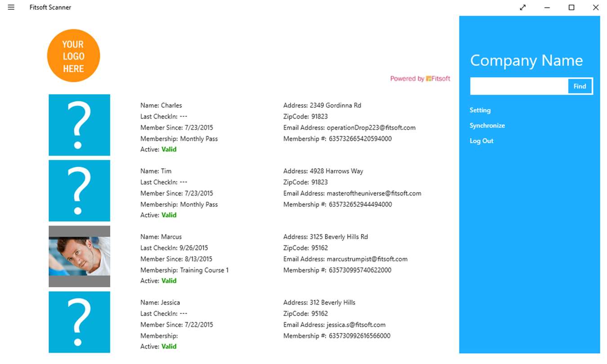Click email masteroftheuniverse@fitsoft.com
This screenshot has width=607, height=364.
click(374, 193)
